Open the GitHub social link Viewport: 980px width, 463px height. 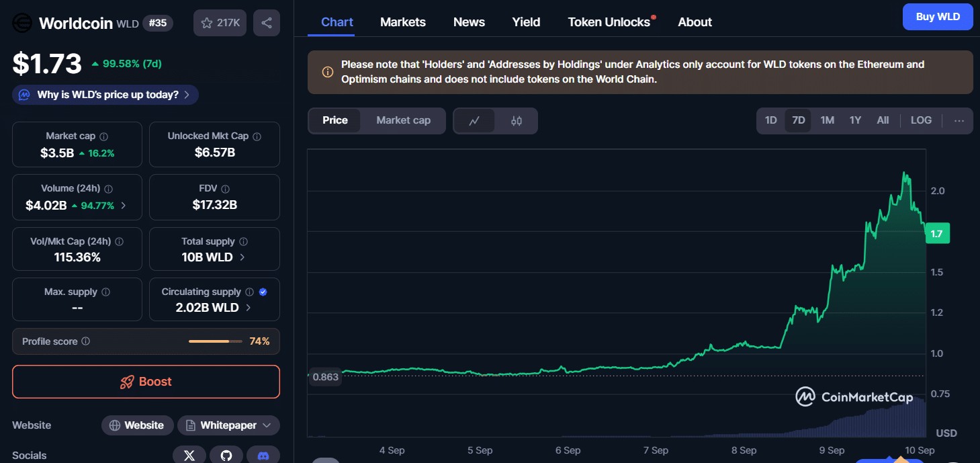pos(226,455)
